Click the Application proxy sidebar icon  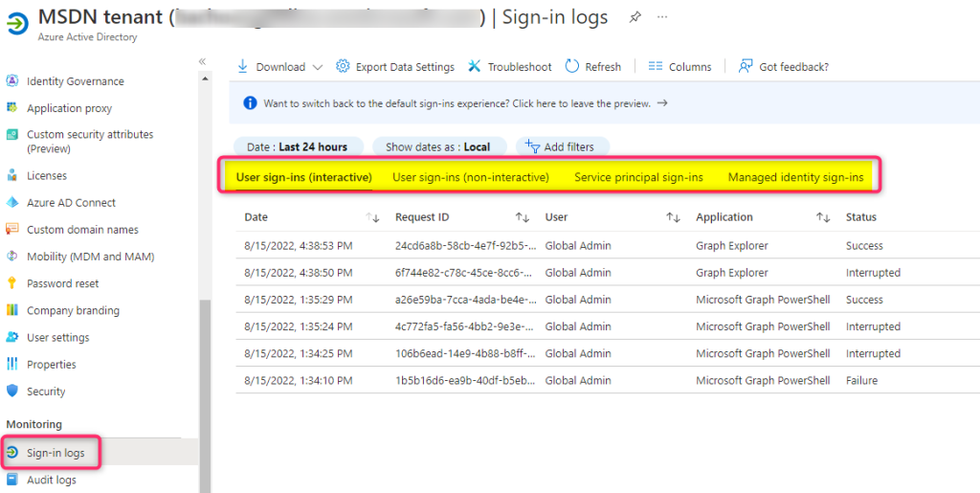[11, 108]
